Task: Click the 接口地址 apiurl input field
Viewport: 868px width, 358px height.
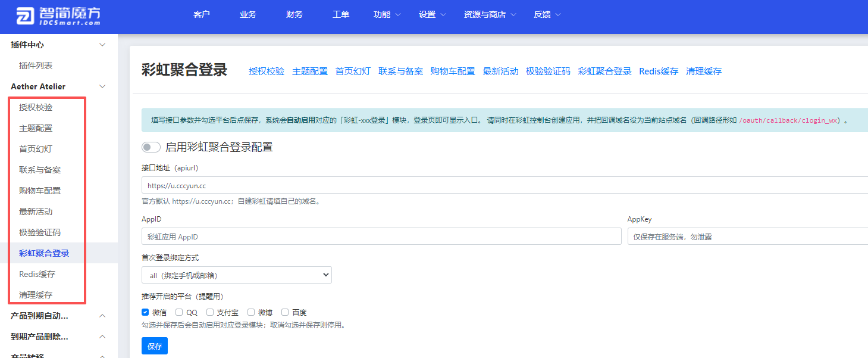Action: click(x=504, y=185)
